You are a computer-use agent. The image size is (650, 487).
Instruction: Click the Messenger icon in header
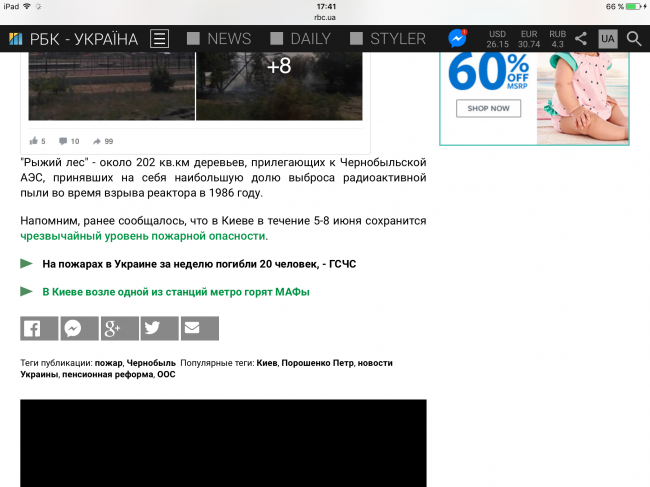coord(458,39)
